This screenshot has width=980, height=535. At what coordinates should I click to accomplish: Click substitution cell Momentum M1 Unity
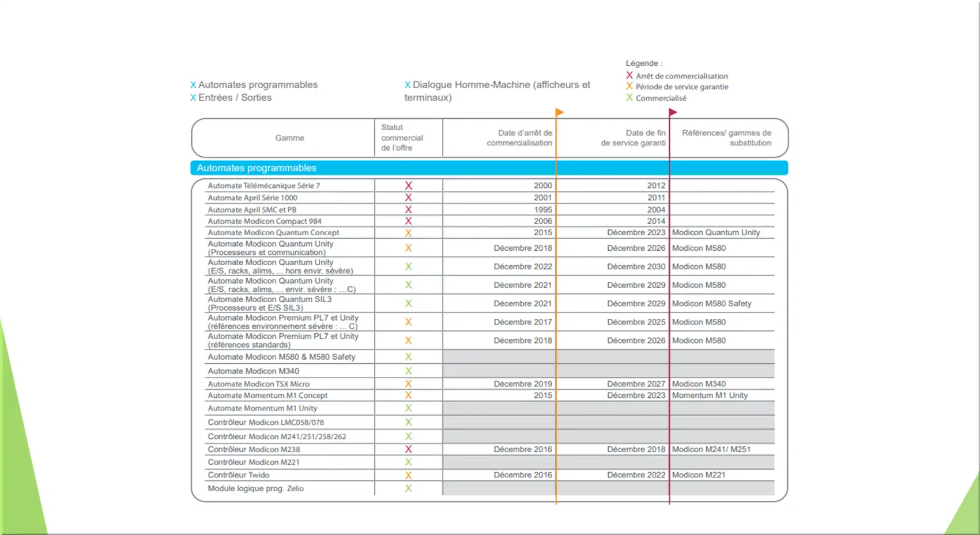coord(710,395)
